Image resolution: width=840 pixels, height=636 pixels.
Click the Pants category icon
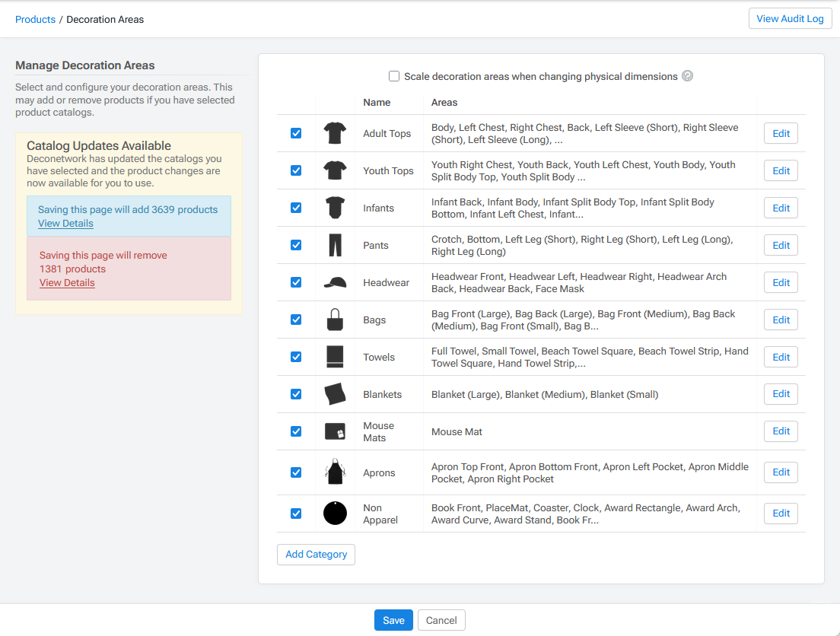tap(335, 245)
